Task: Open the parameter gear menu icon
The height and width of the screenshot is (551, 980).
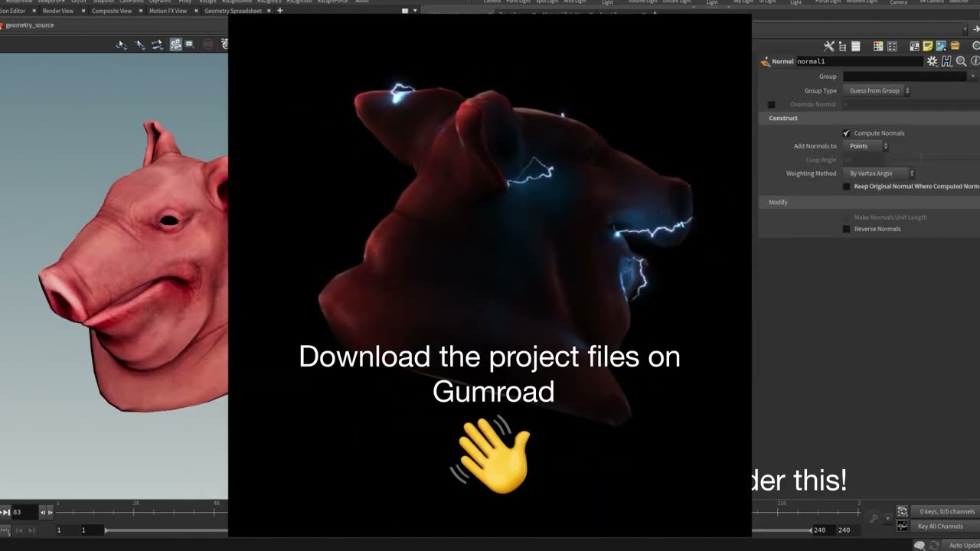Action: tap(932, 61)
